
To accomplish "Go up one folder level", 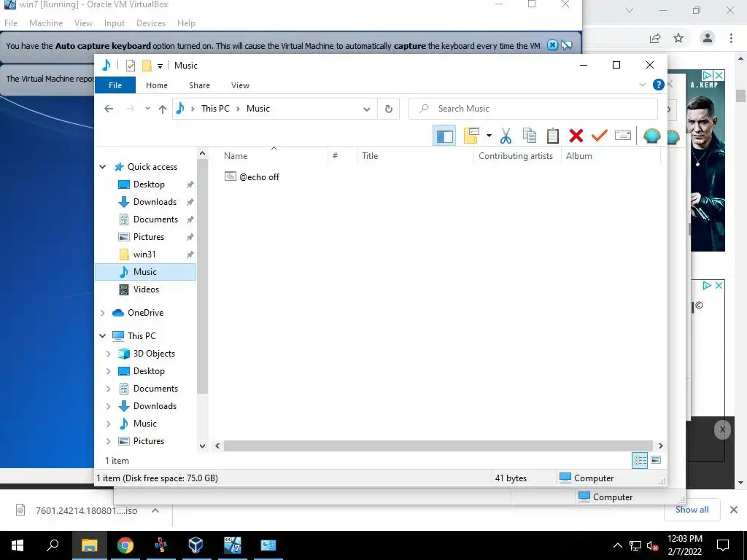I will 163,109.
